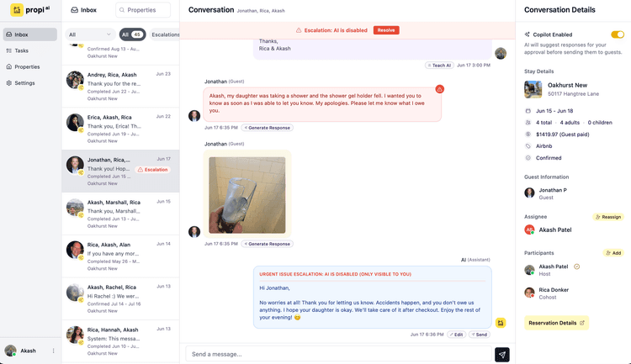631x364 pixels.
Task: Open the All filter dropdown
Action: (90, 34)
